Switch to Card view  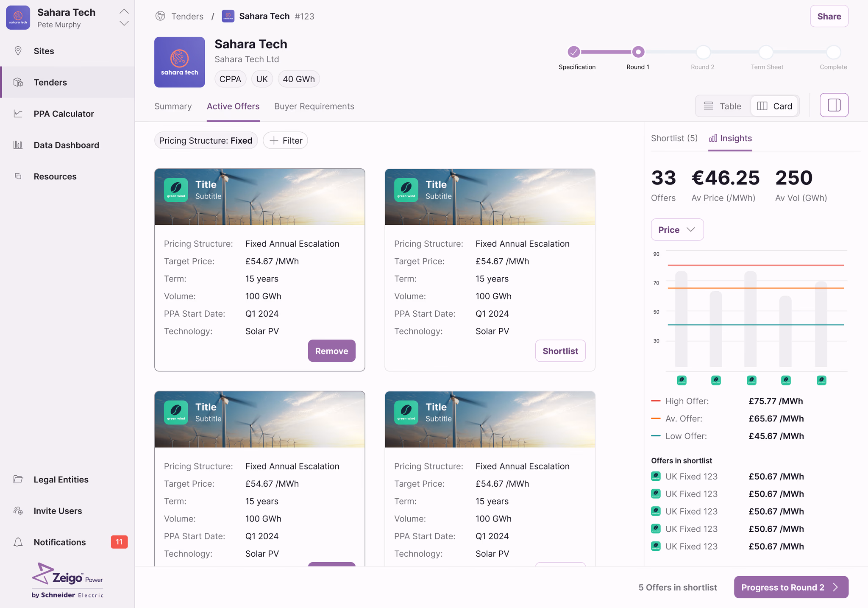775,106
